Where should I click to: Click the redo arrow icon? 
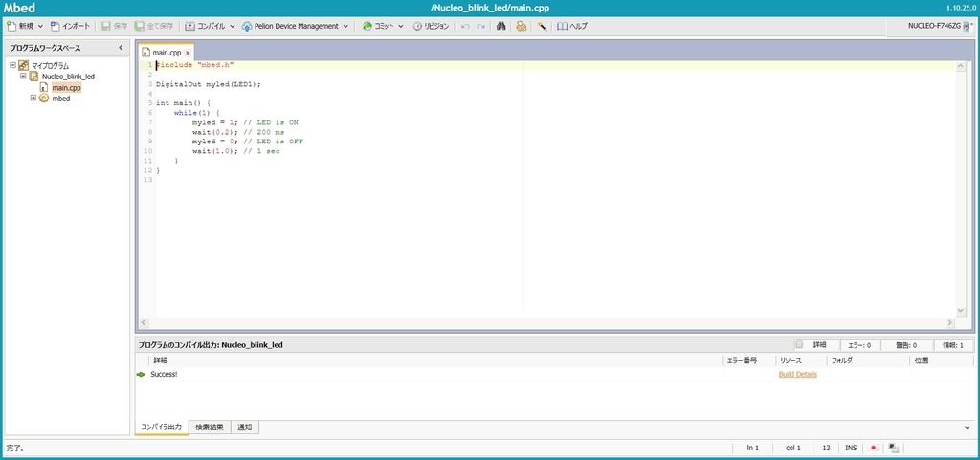480,26
